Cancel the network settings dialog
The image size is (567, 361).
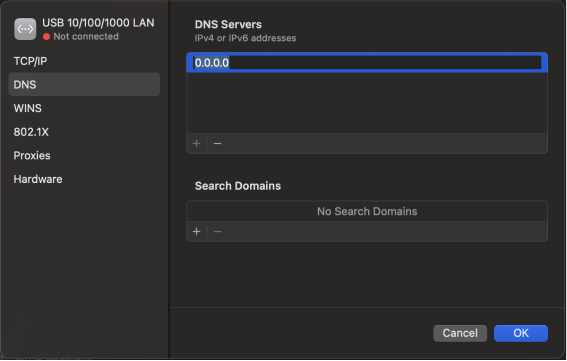coord(460,333)
